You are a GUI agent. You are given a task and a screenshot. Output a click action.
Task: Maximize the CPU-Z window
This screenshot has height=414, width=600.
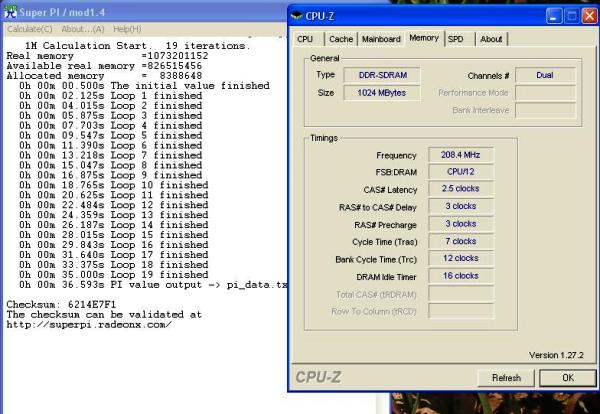[572, 16]
